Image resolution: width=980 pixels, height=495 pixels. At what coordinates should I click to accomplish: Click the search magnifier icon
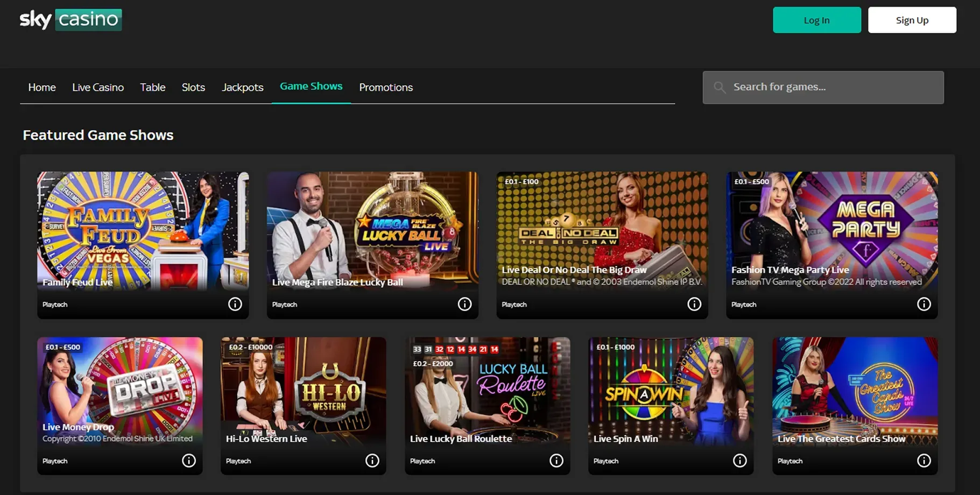[720, 87]
